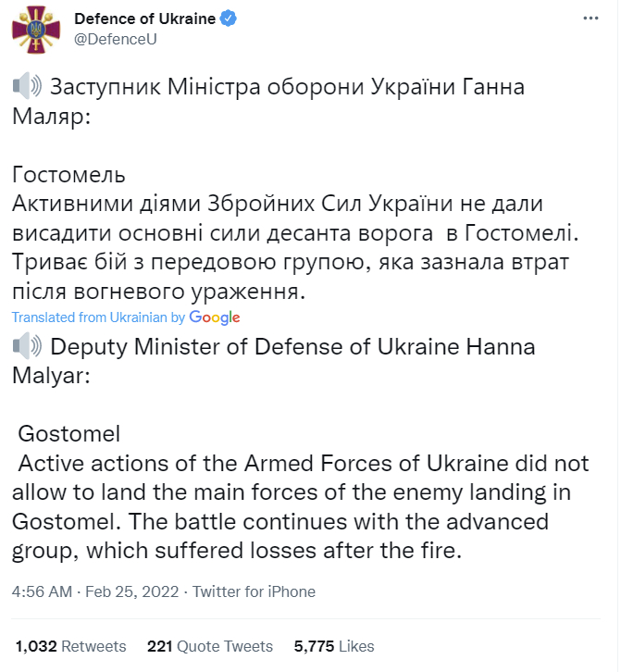This screenshot has height=672, width=621.
Task: View the 221 Quote Tweets
Action: [210, 646]
